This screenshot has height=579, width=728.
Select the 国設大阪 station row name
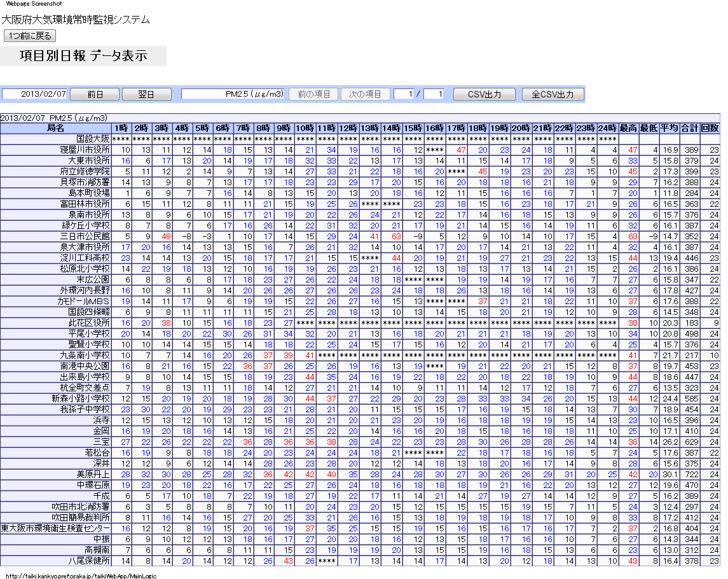click(x=93, y=139)
